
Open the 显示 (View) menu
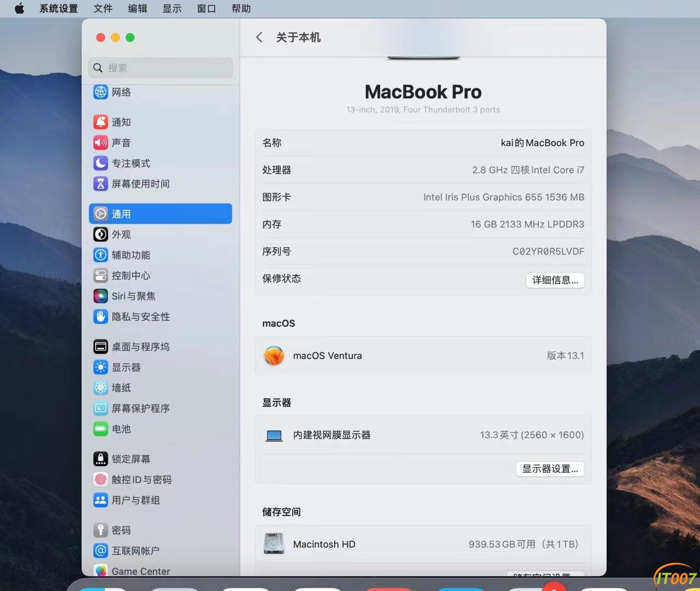point(172,9)
